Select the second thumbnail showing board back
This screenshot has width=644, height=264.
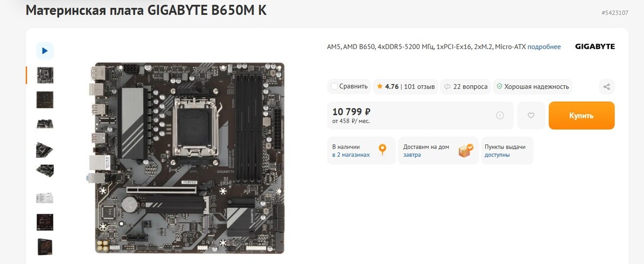[45, 99]
